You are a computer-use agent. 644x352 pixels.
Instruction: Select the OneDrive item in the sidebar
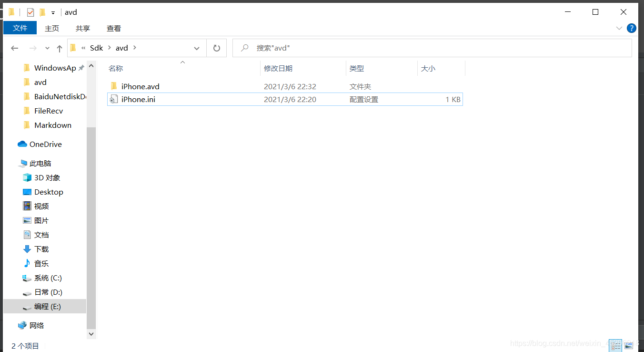(x=46, y=144)
